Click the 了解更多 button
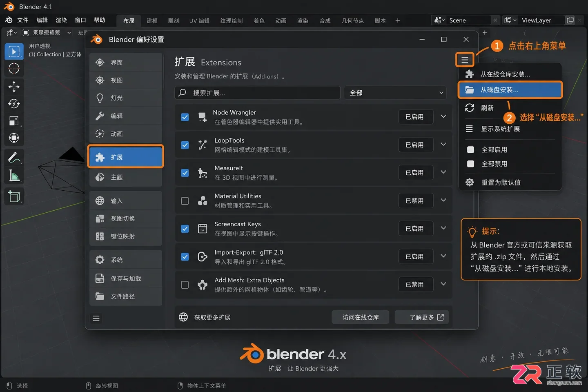The height and width of the screenshot is (392, 588). pyautogui.click(x=422, y=317)
